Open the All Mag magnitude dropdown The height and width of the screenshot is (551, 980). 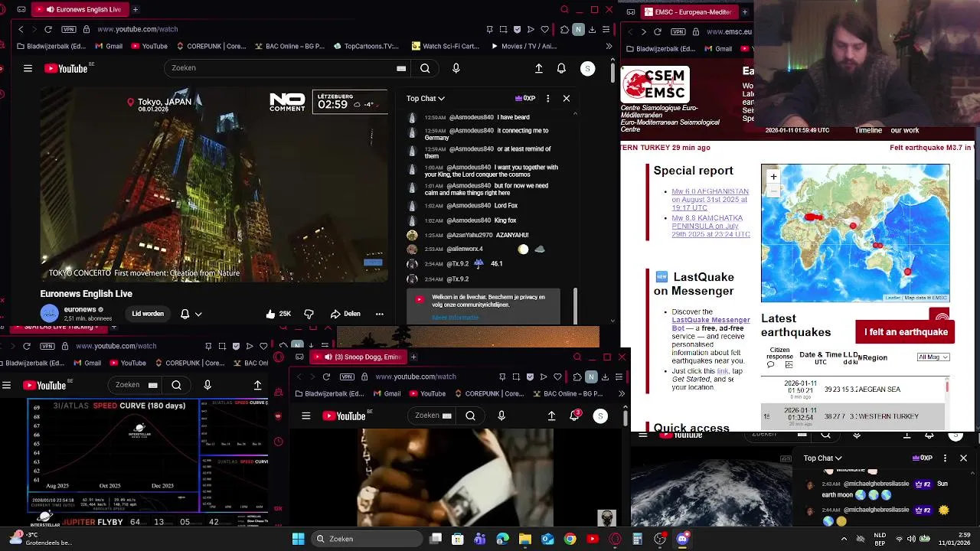pyautogui.click(x=933, y=357)
